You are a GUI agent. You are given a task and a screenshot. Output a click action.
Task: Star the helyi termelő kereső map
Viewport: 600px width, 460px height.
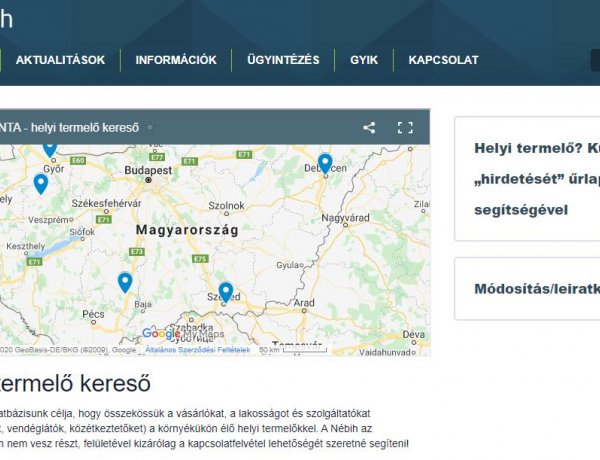150,127
